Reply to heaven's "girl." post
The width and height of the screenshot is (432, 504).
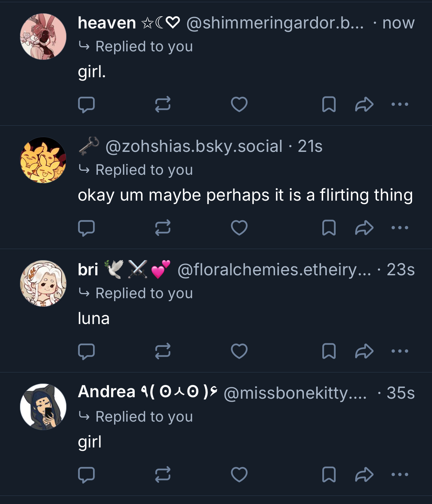(x=86, y=105)
